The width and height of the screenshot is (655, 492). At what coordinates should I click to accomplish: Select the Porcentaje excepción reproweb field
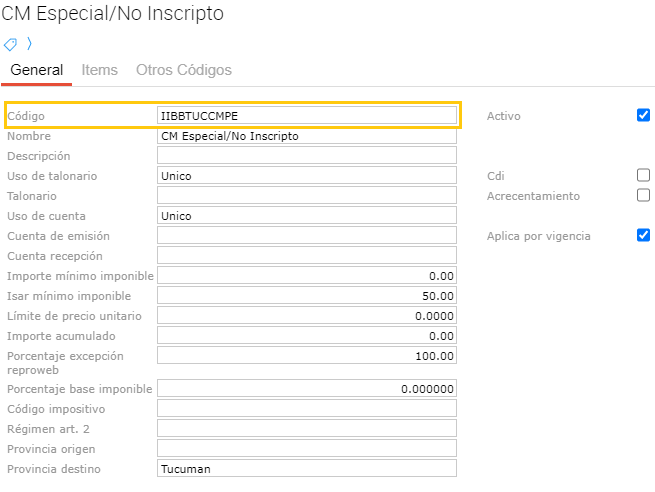307,356
